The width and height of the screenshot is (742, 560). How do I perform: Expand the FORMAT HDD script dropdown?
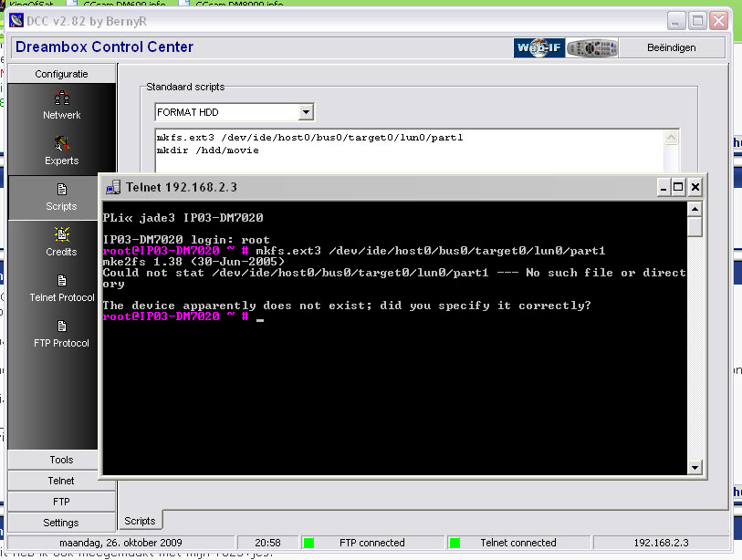pyautogui.click(x=306, y=112)
